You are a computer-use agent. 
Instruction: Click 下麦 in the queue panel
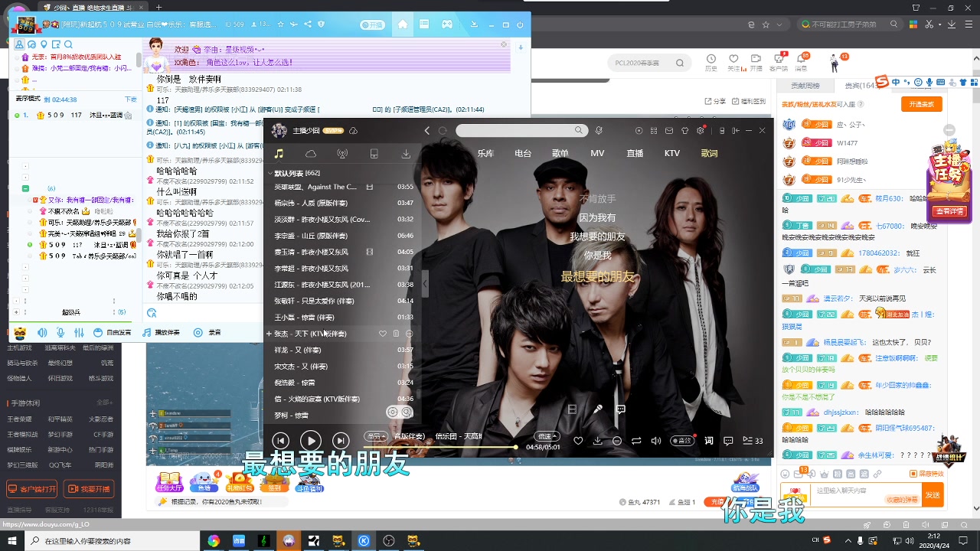[130, 99]
